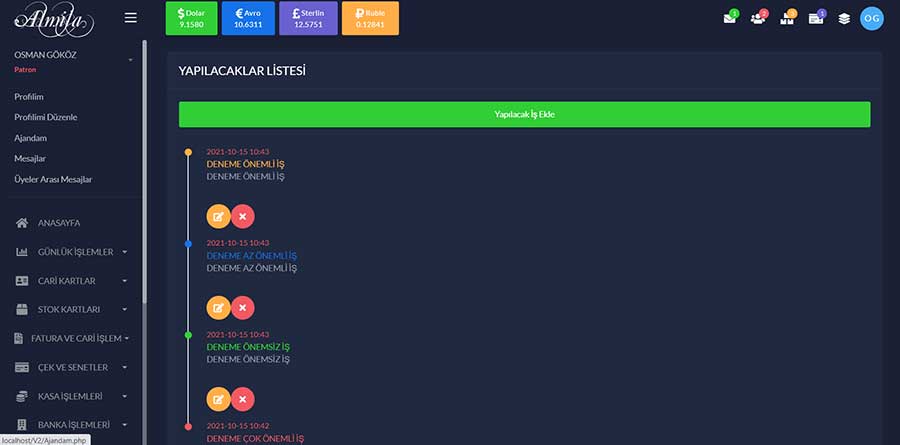This screenshot has width=900, height=445.
Task: Click the Yapılacak İş Ekle button
Action: pyautogui.click(x=524, y=114)
